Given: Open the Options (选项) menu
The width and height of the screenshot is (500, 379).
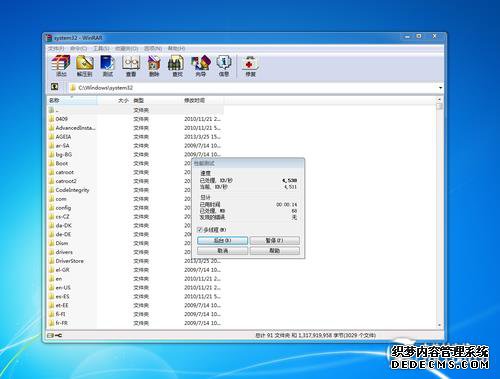Looking at the screenshot, I should (153, 49).
